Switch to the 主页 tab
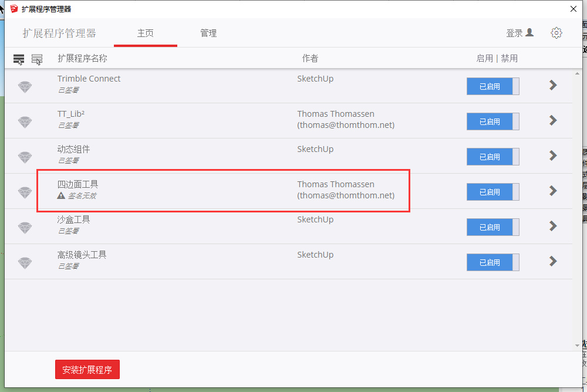 click(x=145, y=33)
